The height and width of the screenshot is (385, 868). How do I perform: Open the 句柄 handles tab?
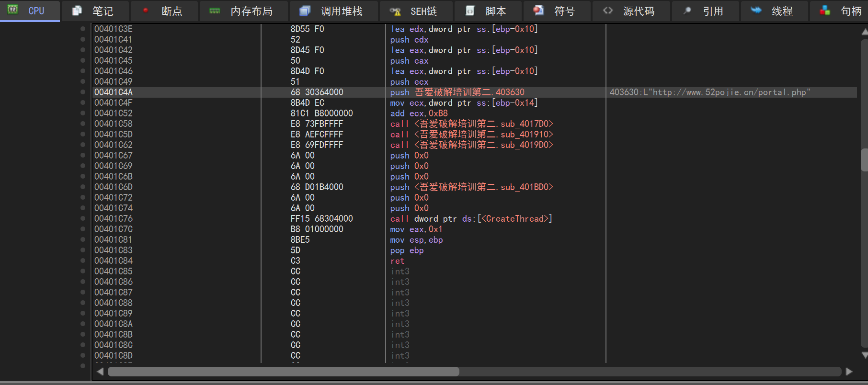[x=839, y=11]
